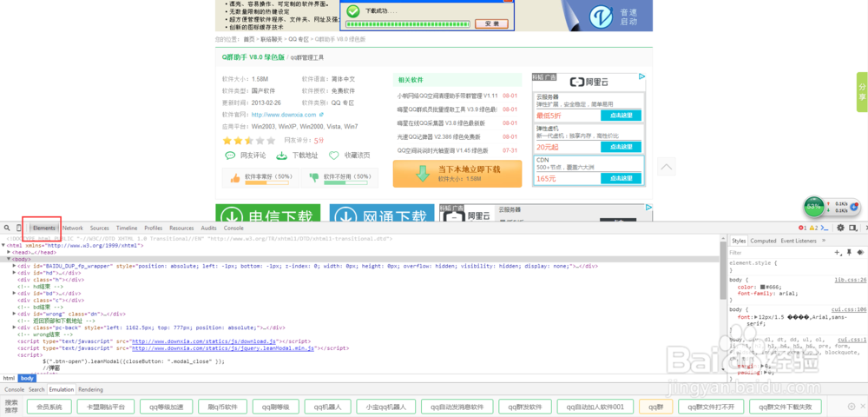
Task: Open the download.js script link
Action: coord(204,341)
